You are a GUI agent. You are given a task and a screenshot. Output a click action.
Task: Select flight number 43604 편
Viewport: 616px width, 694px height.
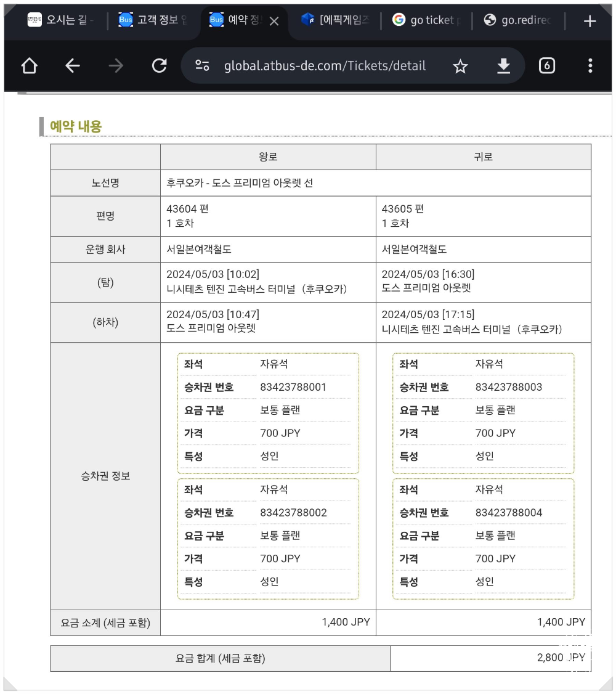coord(187,209)
